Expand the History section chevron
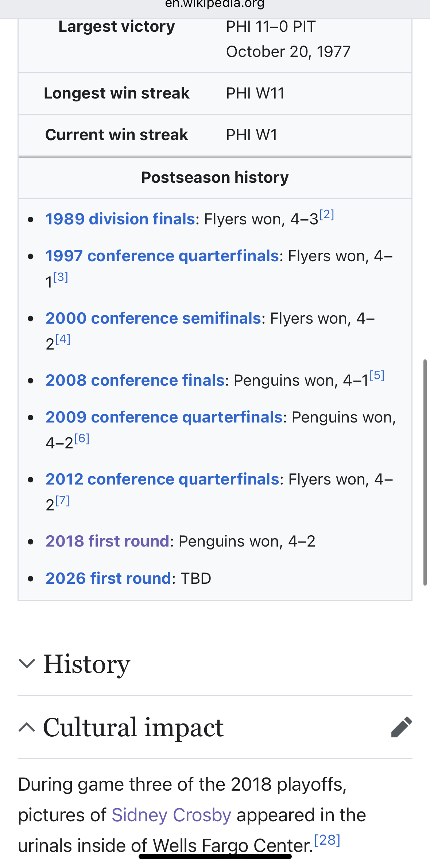Image resolution: width=430 pixels, height=868 pixels. [27, 663]
